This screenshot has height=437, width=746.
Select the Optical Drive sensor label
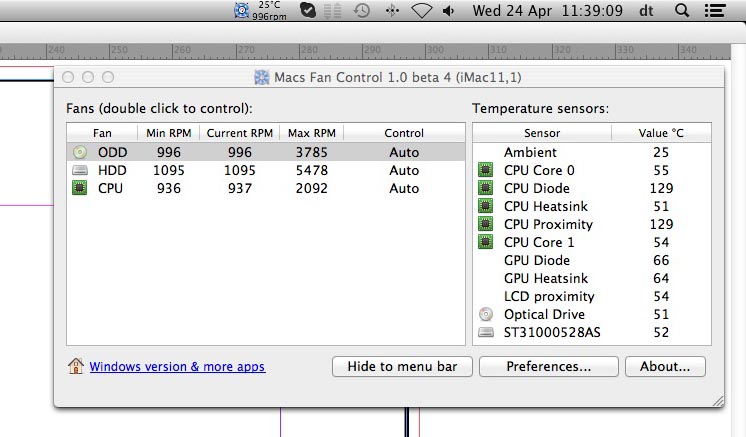click(544, 314)
